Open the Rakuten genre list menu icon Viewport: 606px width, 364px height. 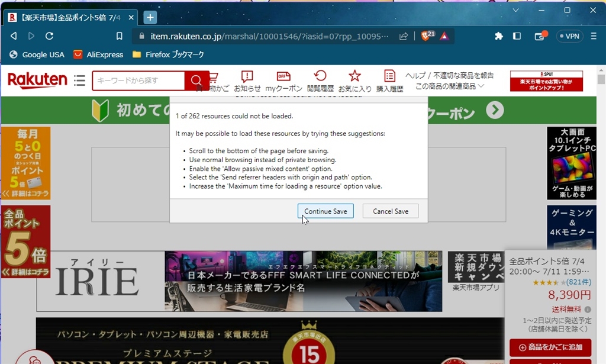click(x=80, y=80)
